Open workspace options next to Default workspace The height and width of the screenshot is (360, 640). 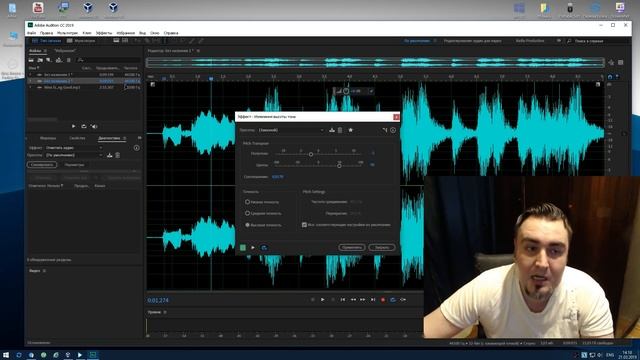(x=435, y=41)
